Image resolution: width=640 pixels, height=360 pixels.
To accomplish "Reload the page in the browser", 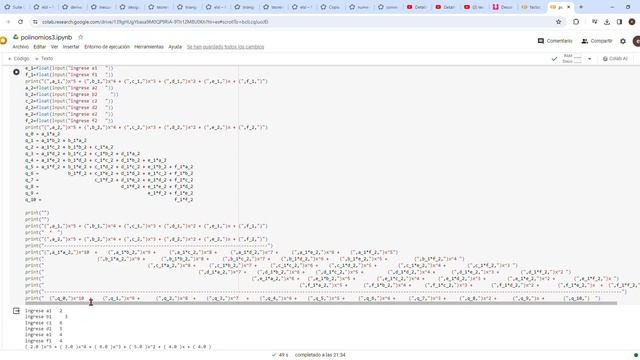I will 20,22.
